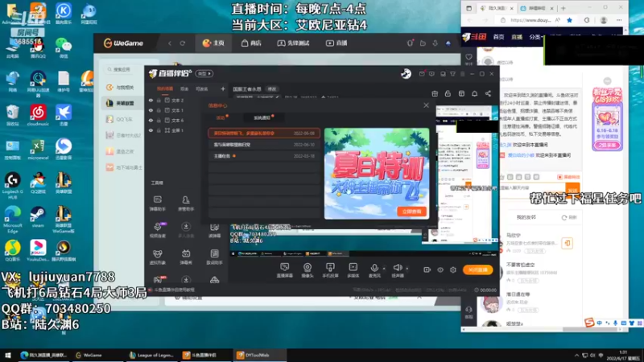Click the share icon in streaming companion
This screenshot has width=644, height=362.
coord(488,93)
